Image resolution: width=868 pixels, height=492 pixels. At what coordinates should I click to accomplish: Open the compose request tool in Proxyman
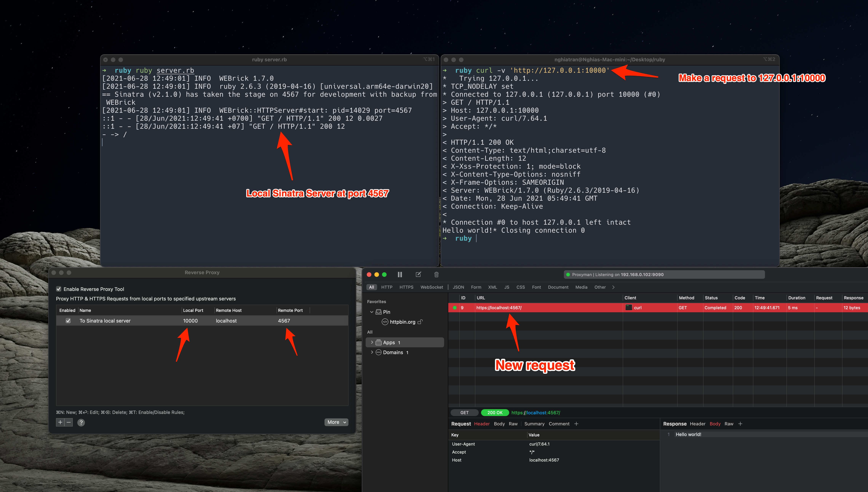(x=418, y=274)
